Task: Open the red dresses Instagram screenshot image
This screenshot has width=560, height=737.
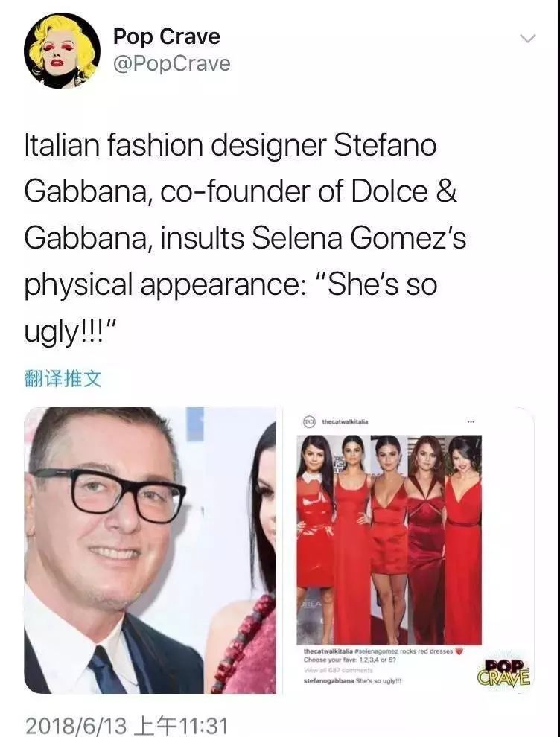Action: pos(408,550)
